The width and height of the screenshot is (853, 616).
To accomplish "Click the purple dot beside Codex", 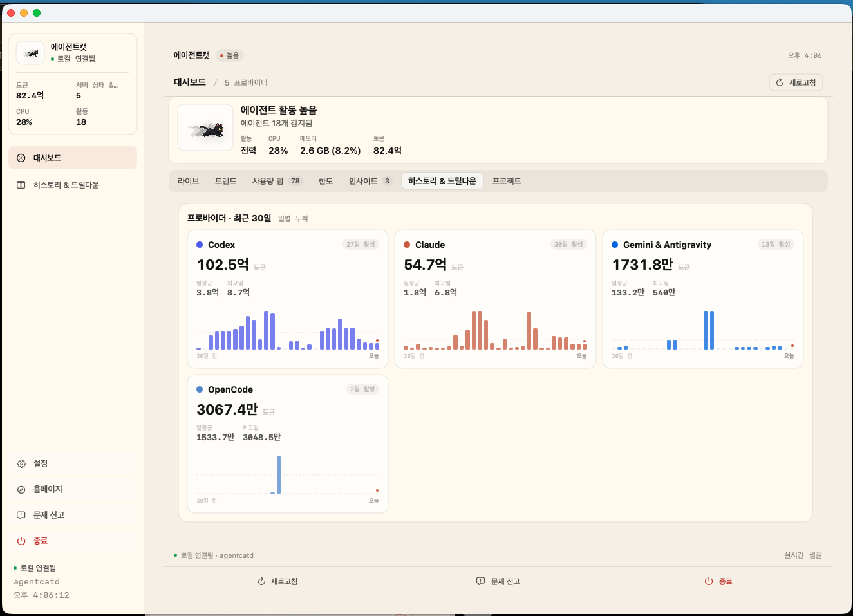I will coord(200,245).
